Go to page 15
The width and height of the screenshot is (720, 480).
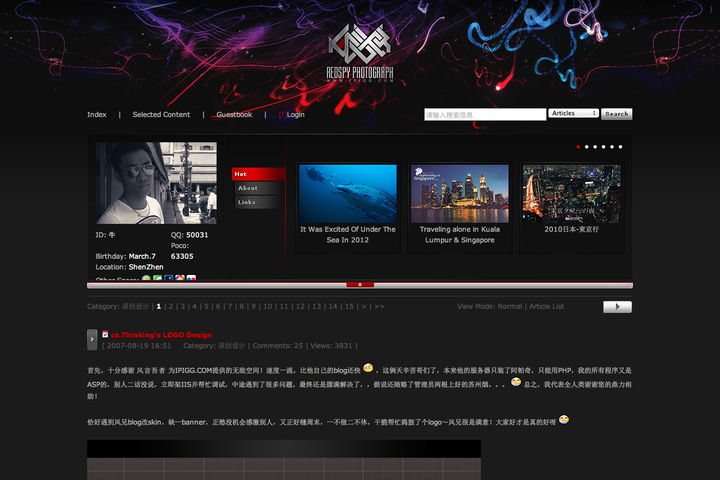point(349,306)
